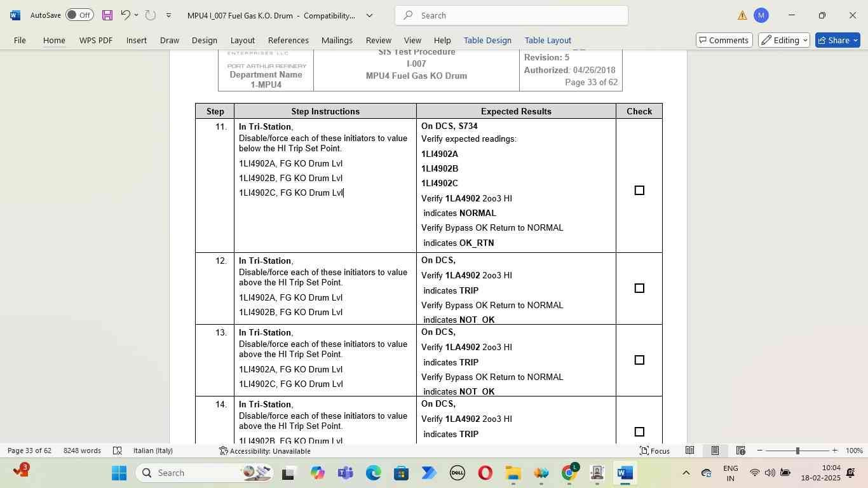Click the zoom in plus button
Viewport: 868px width, 488px height.
coord(834,451)
